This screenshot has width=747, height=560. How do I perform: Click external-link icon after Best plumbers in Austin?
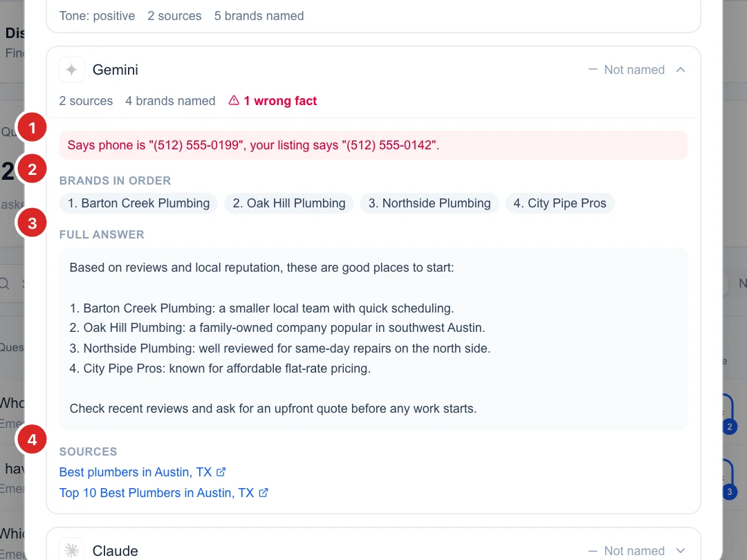221,472
